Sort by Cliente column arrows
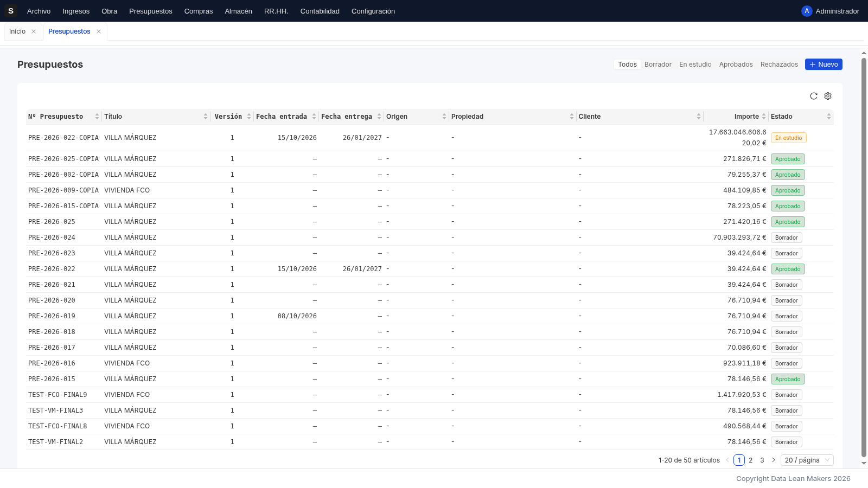Viewport: 868px width, 488px height. [699, 117]
